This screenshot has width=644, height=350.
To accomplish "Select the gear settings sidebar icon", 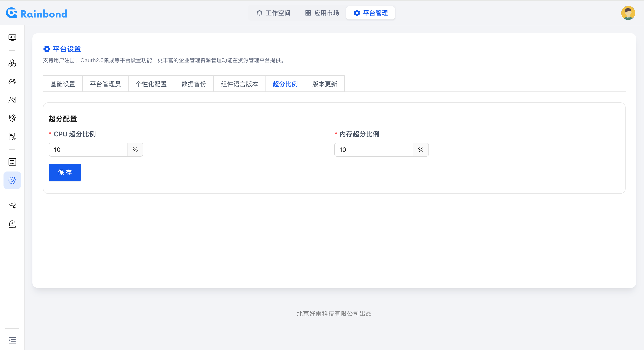I will pyautogui.click(x=12, y=180).
